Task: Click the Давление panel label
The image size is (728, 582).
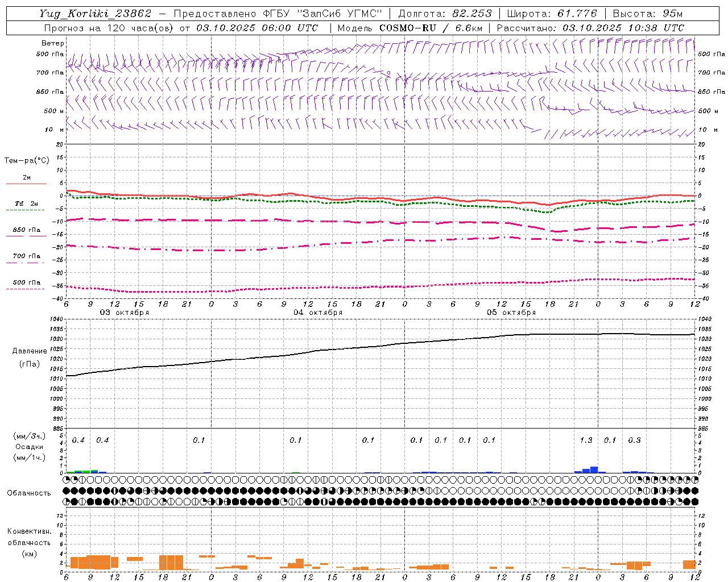Action: pos(30,351)
